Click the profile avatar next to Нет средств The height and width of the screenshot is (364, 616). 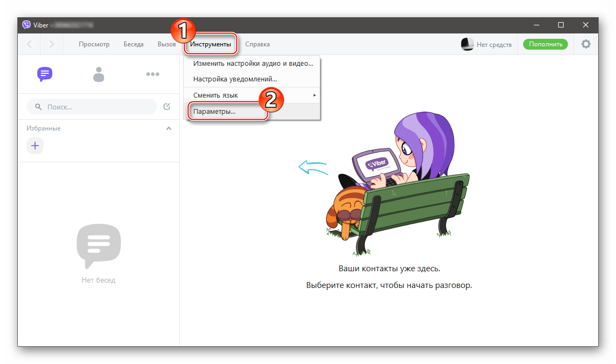467,44
